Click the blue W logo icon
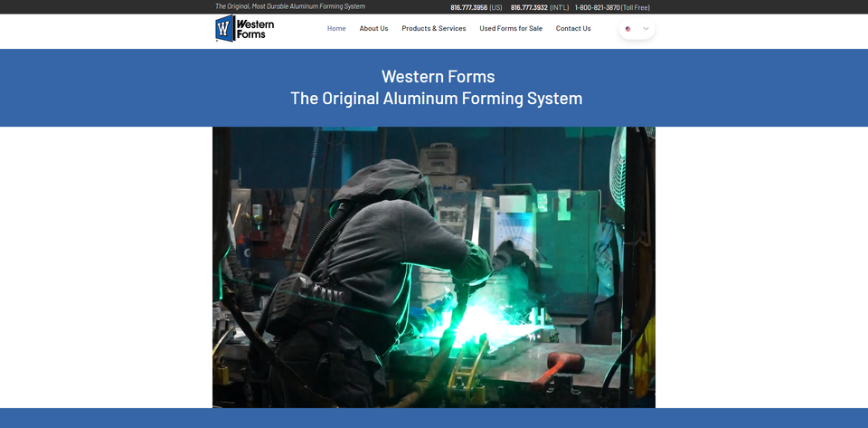The height and width of the screenshot is (428, 868). [x=224, y=29]
